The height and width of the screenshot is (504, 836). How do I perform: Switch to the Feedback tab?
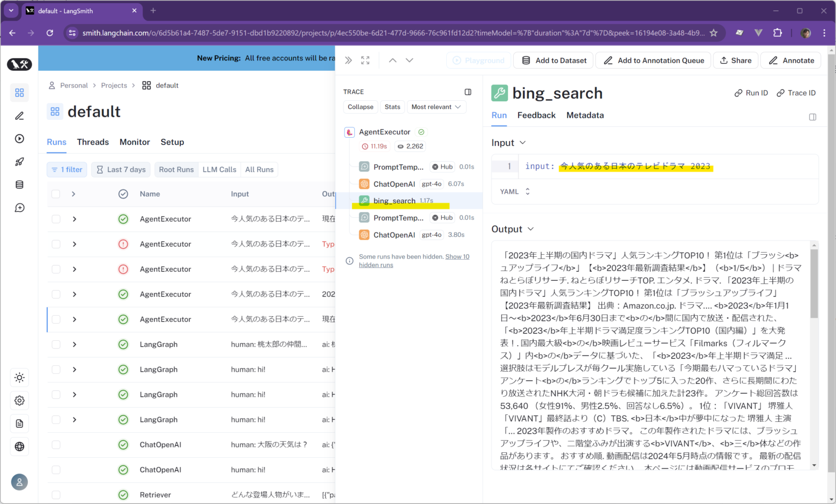click(x=536, y=115)
